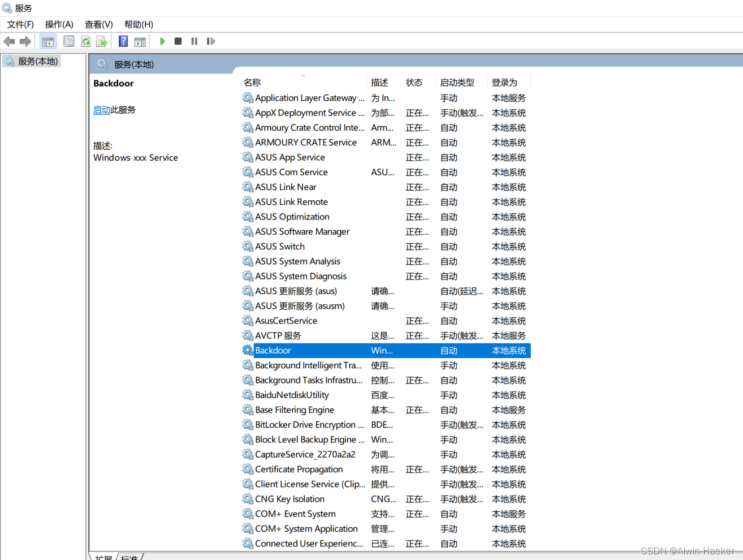Click the Back arrow toolbar icon
This screenshot has height=560, width=743.
pyautogui.click(x=9, y=41)
